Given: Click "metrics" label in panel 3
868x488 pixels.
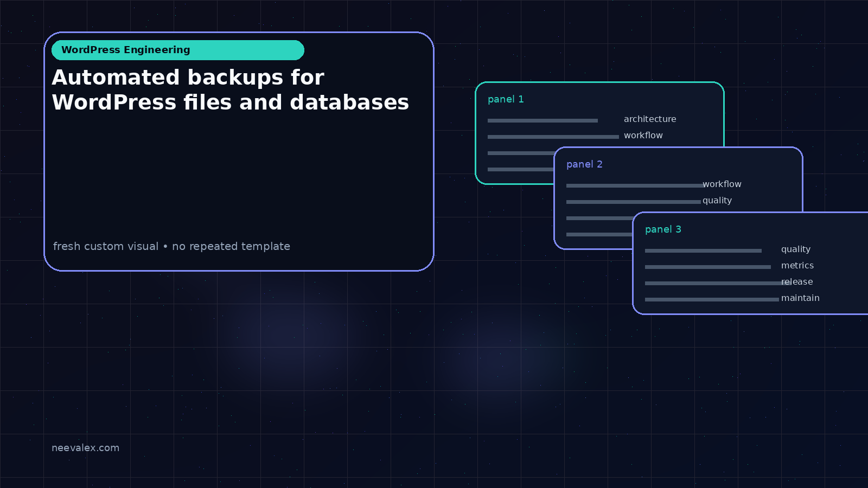Looking at the screenshot, I should pos(797,265).
